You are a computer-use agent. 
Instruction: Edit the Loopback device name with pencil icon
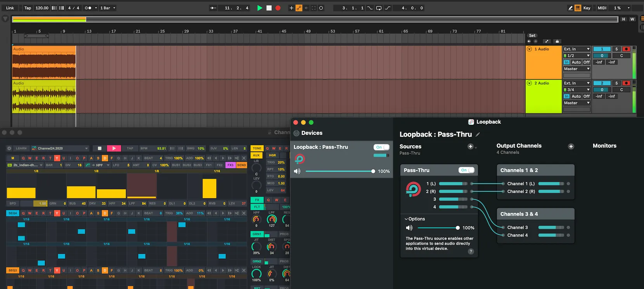478,134
